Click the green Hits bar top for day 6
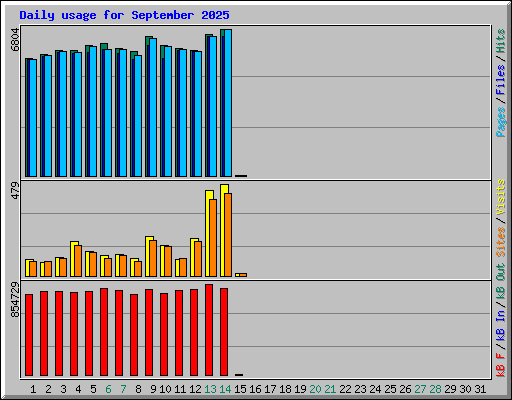The image size is (512, 400). [104, 46]
